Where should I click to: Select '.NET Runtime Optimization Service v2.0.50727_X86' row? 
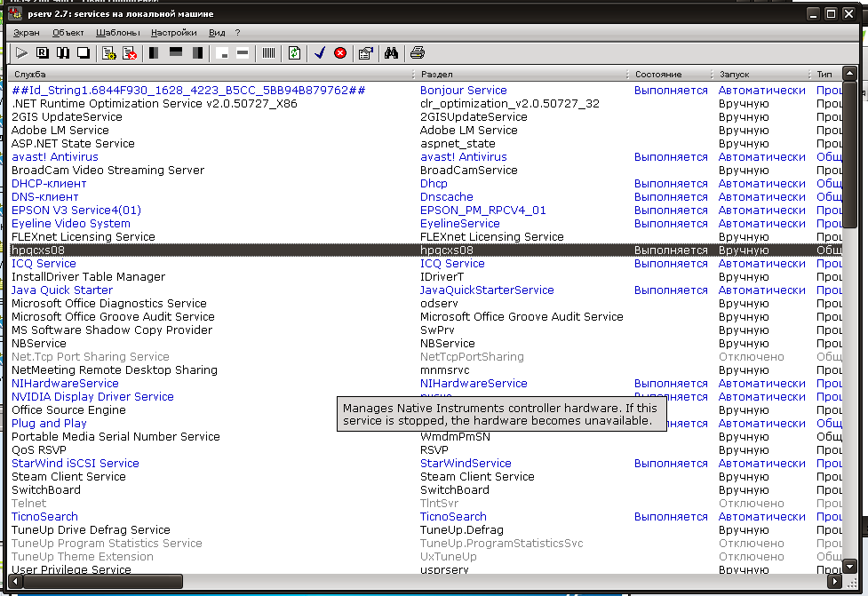tap(426, 104)
